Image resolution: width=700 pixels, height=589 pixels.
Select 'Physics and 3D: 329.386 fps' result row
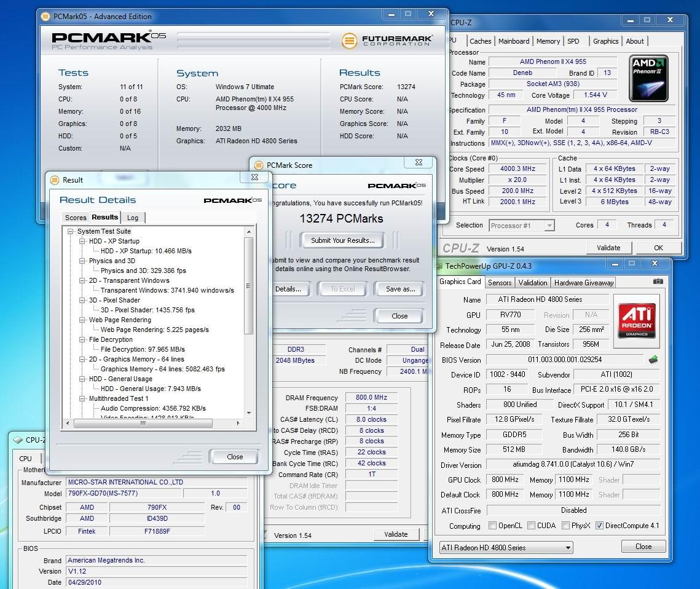[143, 271]
